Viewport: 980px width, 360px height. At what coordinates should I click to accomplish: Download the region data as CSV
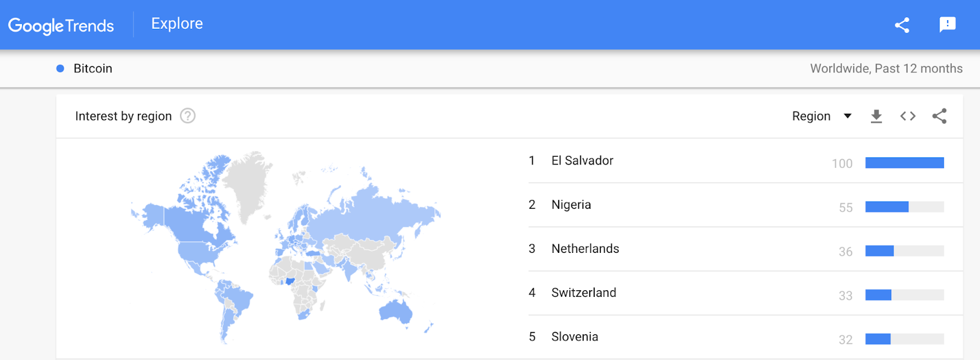click(876, 116)
